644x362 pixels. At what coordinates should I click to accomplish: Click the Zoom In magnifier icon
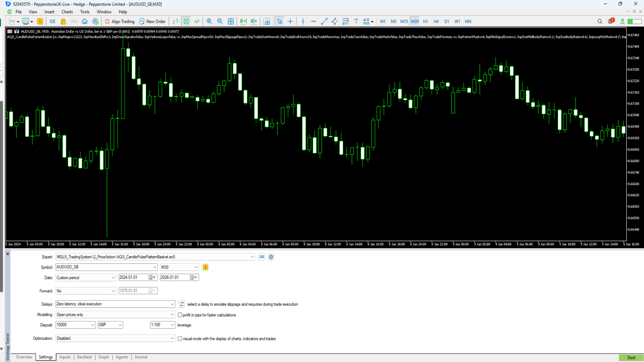point(209,21)
